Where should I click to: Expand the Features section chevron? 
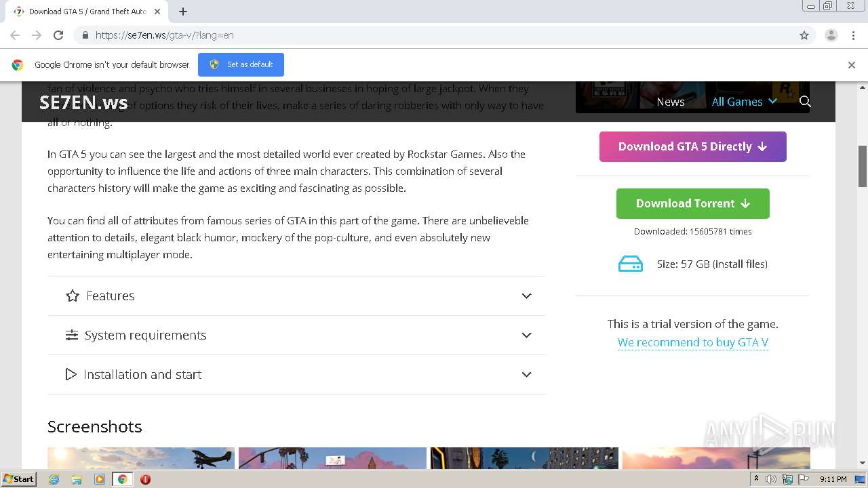pos(526,296)
